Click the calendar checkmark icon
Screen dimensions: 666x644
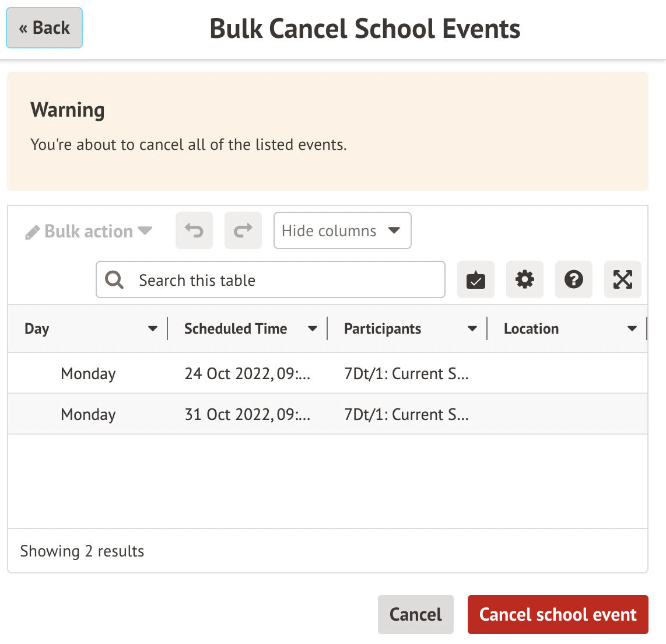[476, 280]
